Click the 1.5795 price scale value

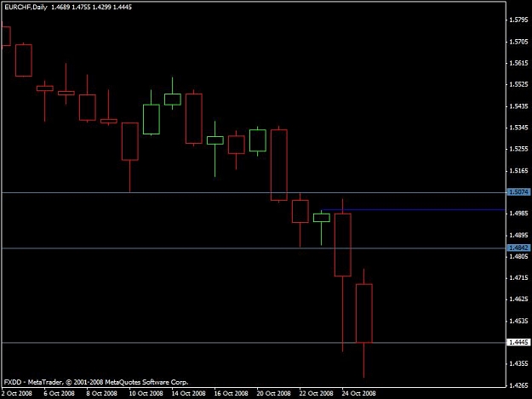[518, 20]
